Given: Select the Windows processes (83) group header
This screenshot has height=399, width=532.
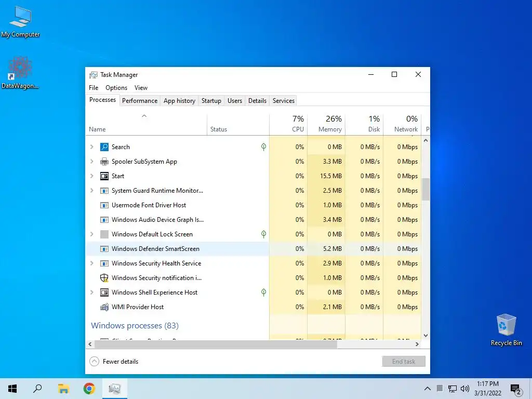Looking at the screenshot, I should coord(135,326).
